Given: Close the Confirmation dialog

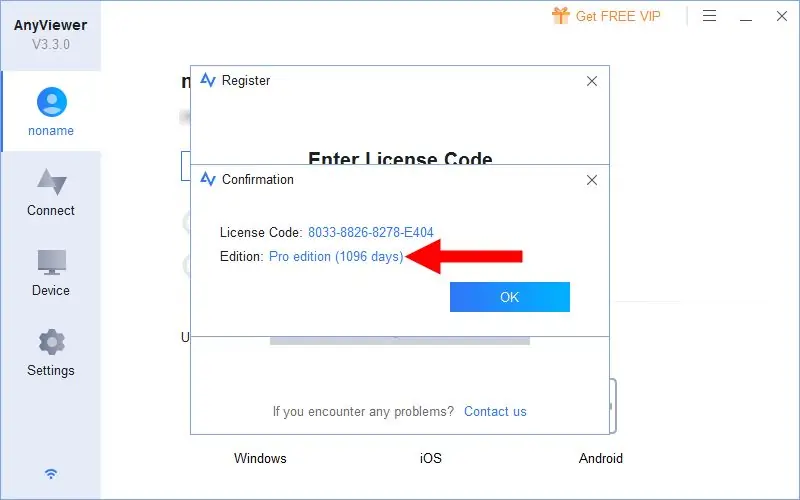Looking at the screenshot, I should tap(592, 180).
